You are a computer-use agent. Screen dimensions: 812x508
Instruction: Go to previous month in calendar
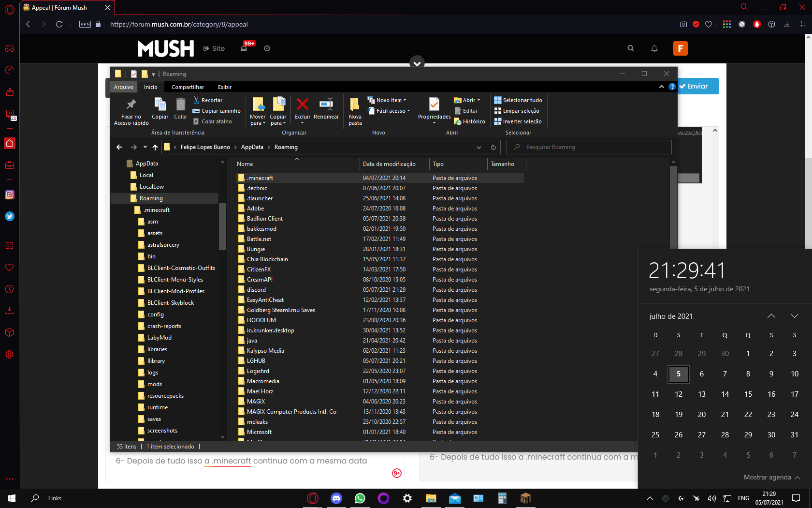771,316
